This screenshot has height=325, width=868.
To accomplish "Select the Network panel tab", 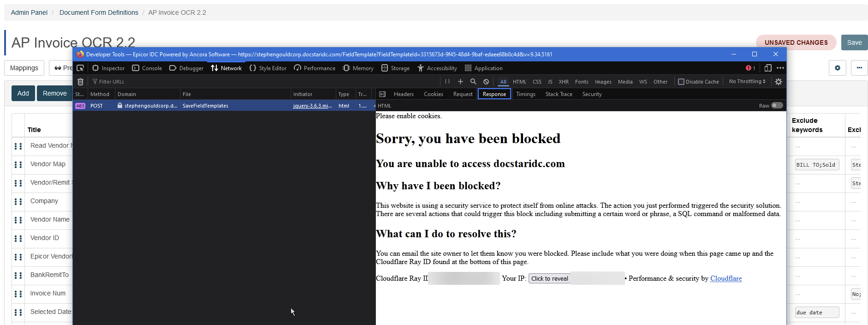I will click(x=226, y=68).
